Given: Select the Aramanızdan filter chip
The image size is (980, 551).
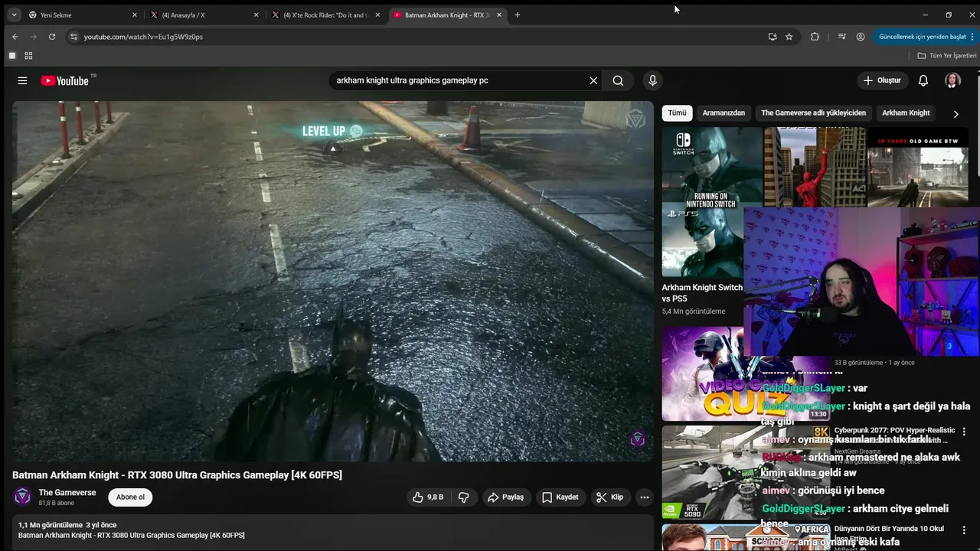Looking at the screenshot, I should (724, 112).
